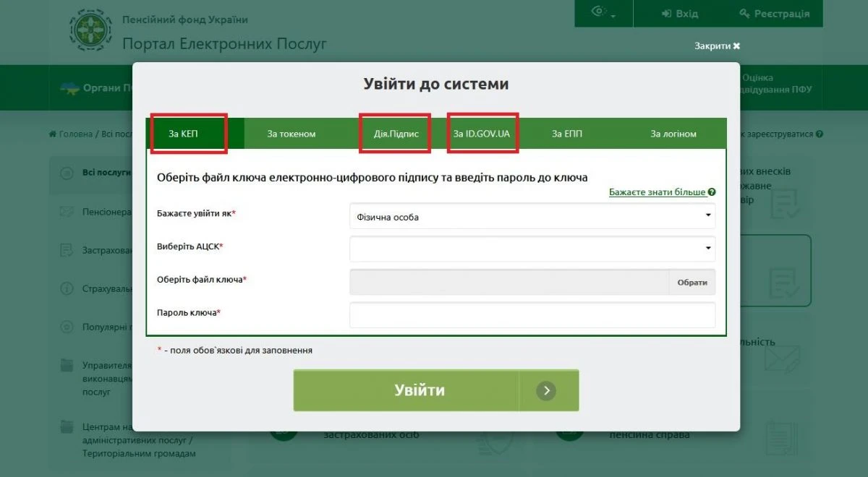The width and height of the screenshot is (868, 477).
Task: Click the envelope icon next to Пенсіонера
Action: pos(67,212)
